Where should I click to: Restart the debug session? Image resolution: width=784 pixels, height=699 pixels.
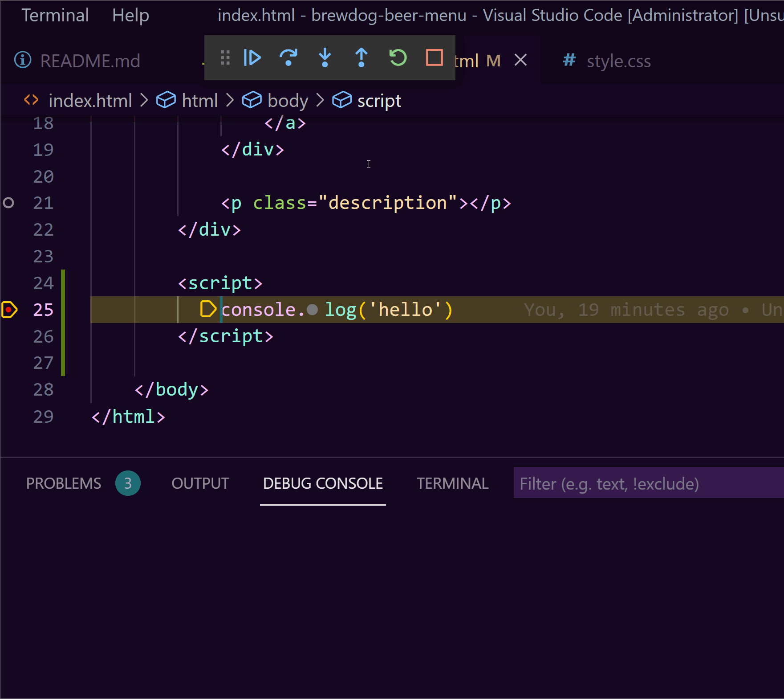398,58
